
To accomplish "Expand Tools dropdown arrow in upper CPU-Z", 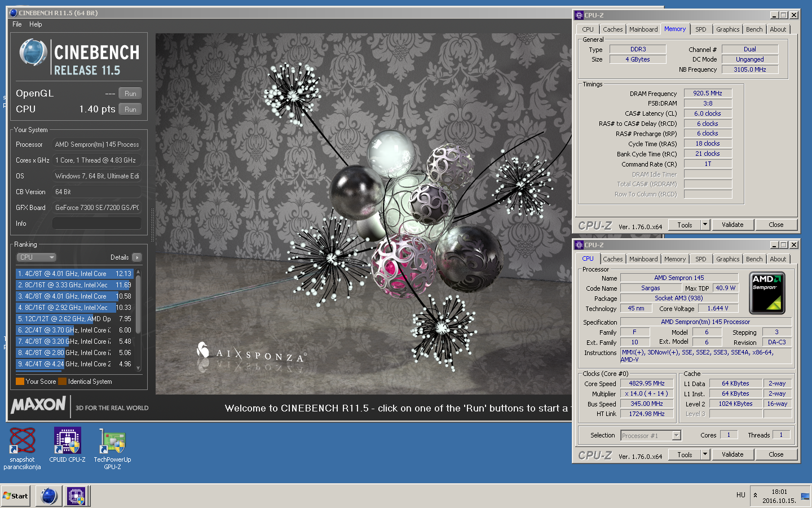I will pos(705,225).
